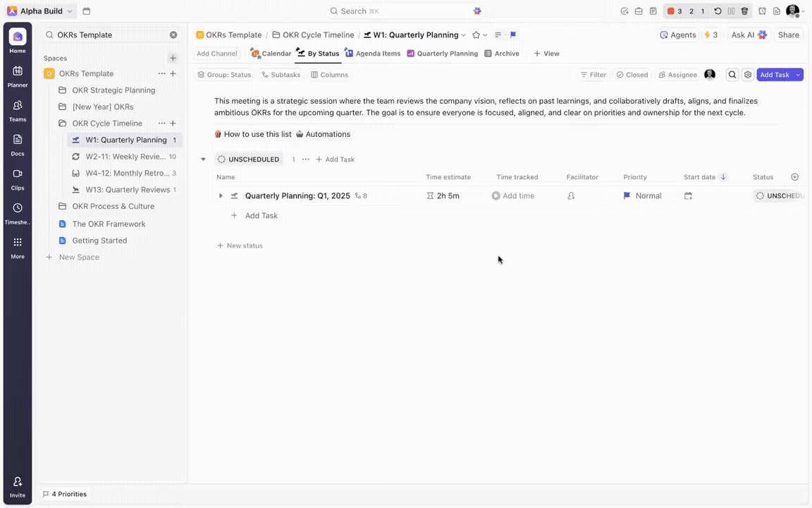
Task: Expand the Quarterly Planning: Q1, 2025 task
Action: 221,196
